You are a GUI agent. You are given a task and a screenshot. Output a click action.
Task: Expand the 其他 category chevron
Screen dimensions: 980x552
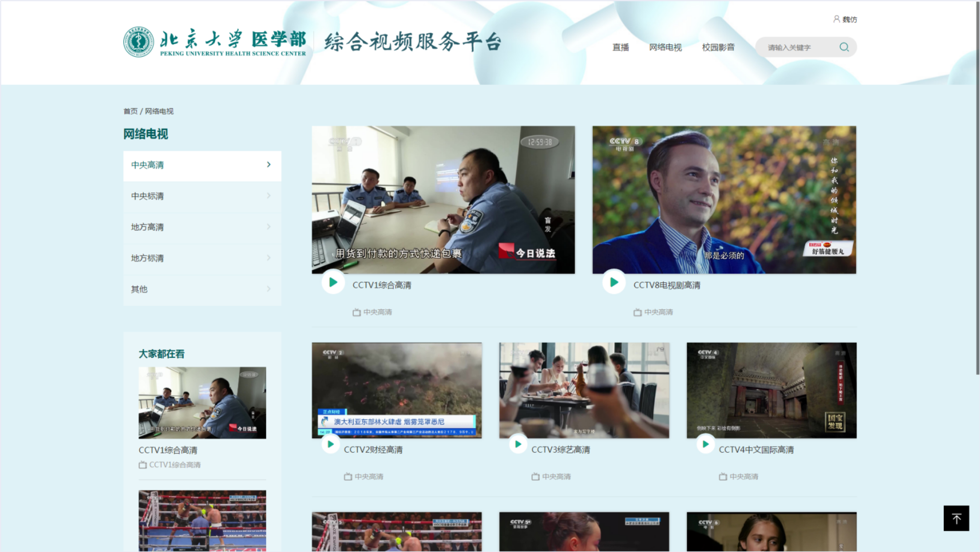pyautogui.click(x=268, y=289)
